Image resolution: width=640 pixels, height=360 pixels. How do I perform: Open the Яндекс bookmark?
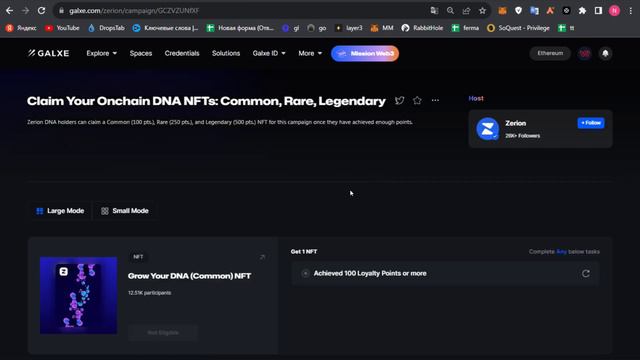[x=21, y=28]
